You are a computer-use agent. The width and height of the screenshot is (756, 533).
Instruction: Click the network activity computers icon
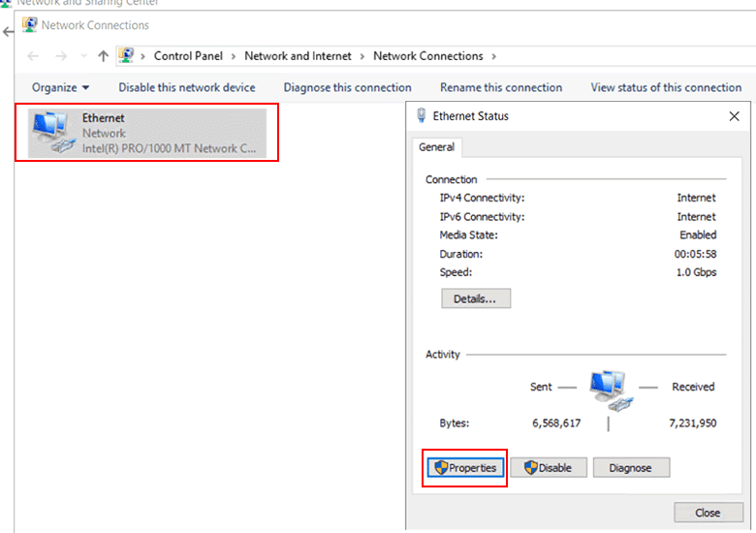[x=612, y=391]
